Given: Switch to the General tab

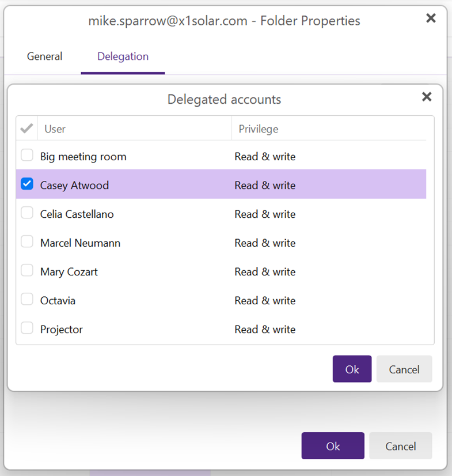Looking at the screenshot, I should pyautogui.click(x=44, y=56).
